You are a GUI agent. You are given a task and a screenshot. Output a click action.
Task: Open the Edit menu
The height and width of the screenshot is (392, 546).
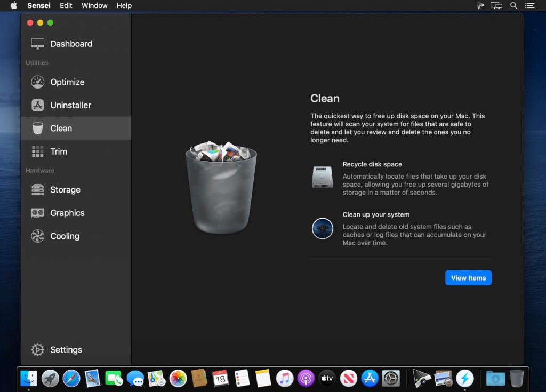[66, 5]
